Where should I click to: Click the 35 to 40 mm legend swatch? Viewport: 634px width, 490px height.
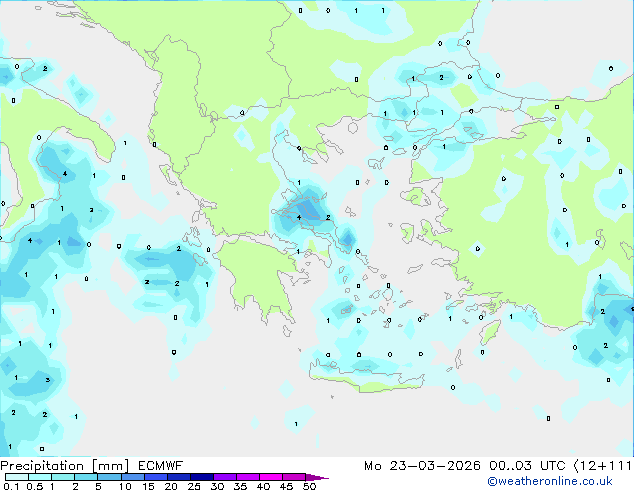tap(248, 477)
